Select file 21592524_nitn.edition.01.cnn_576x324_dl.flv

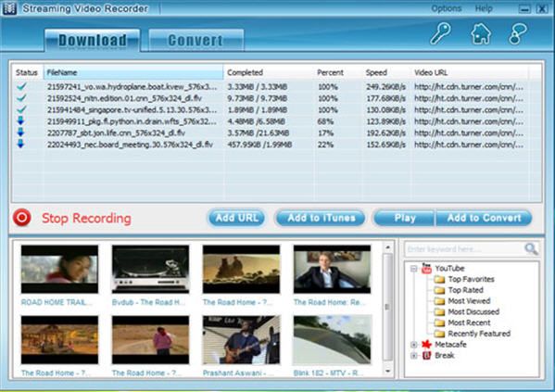pyautogui.click(x=124, y=98)
